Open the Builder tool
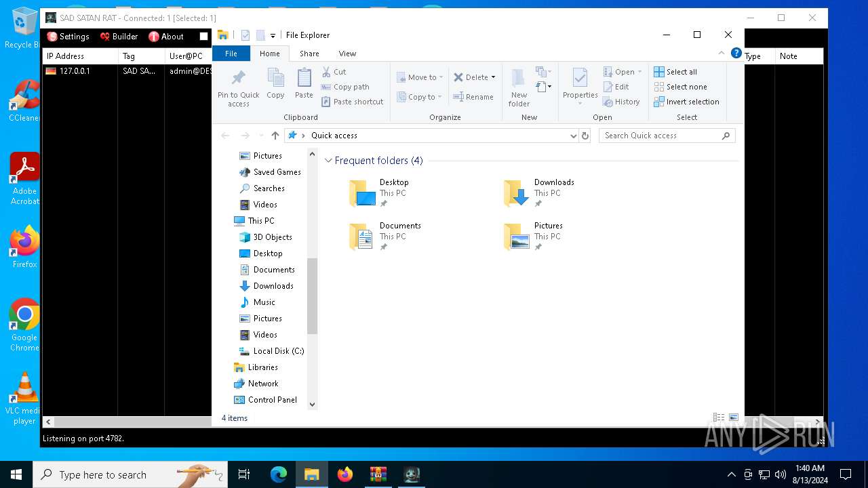This screenshot has height=488, width=868. tap(119, 37)
